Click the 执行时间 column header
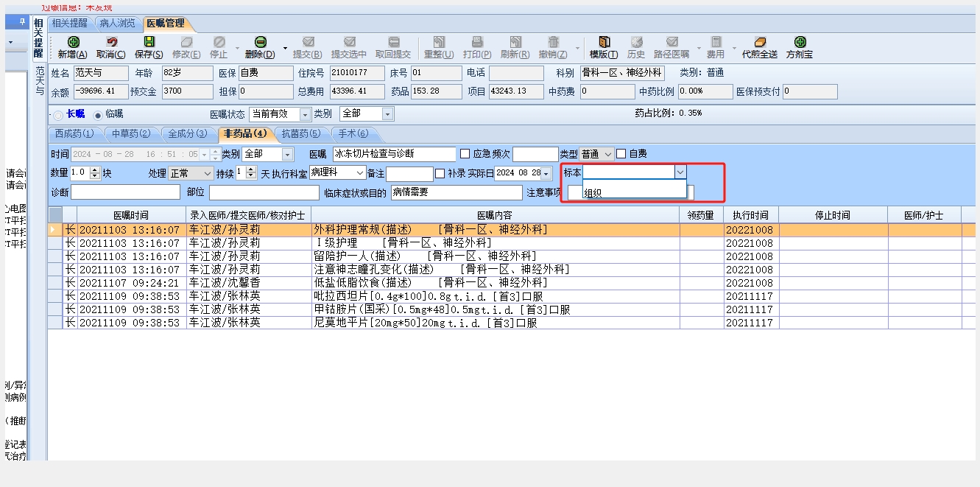Viewport: 980px width, 487px height. click(x=751, y=215)
